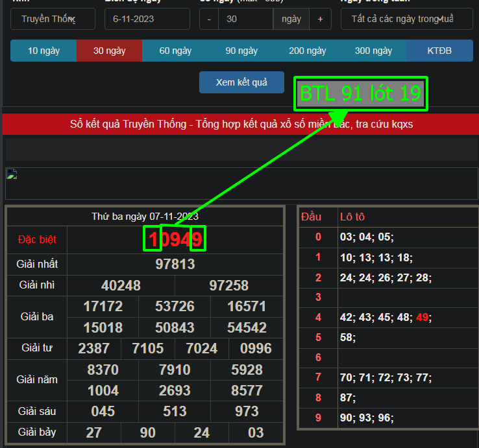Select the 300 ngày tab

374,51
